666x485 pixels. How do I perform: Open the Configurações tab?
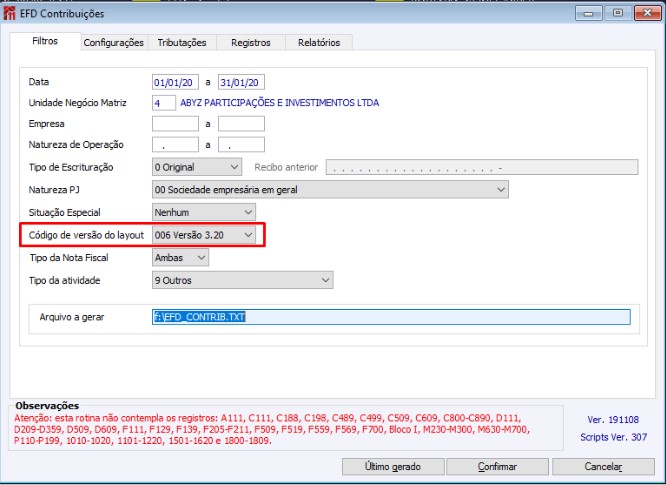tap(113, 42)
